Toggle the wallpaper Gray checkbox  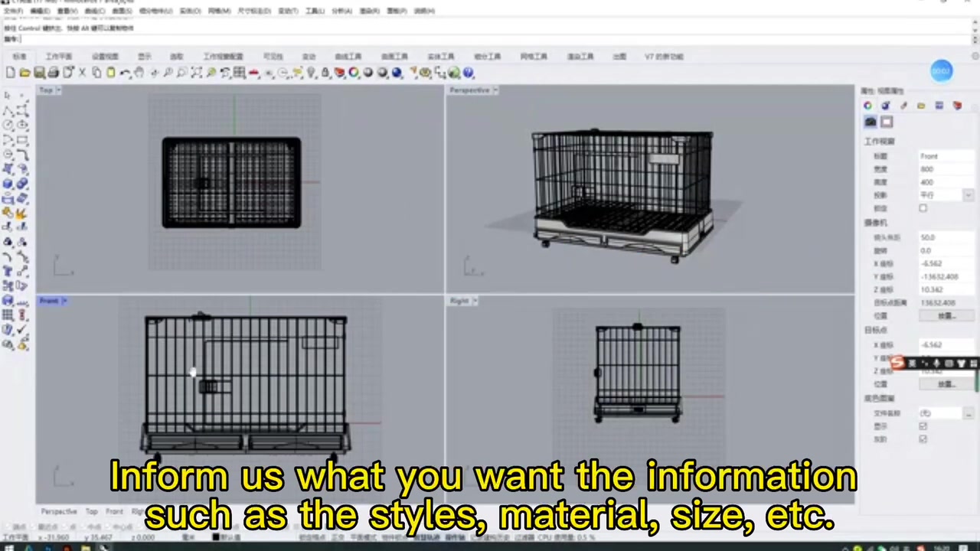pyautogui.click(x=923, y=439)
